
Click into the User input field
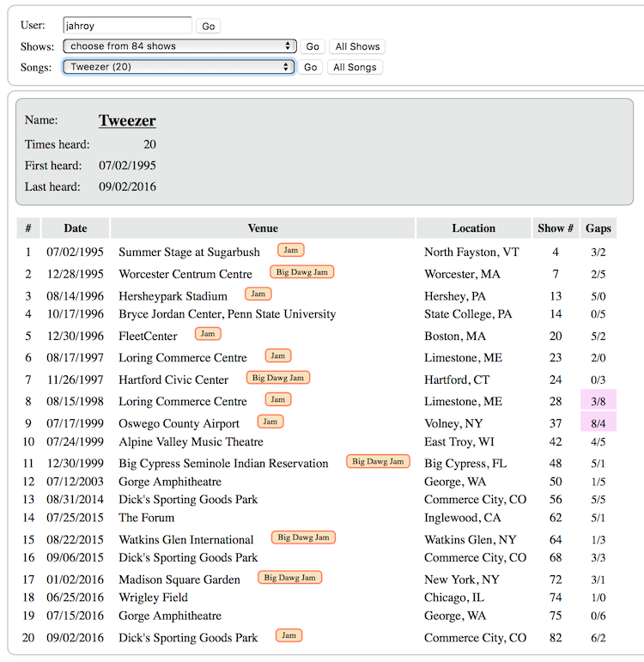(x=127, y=26)
